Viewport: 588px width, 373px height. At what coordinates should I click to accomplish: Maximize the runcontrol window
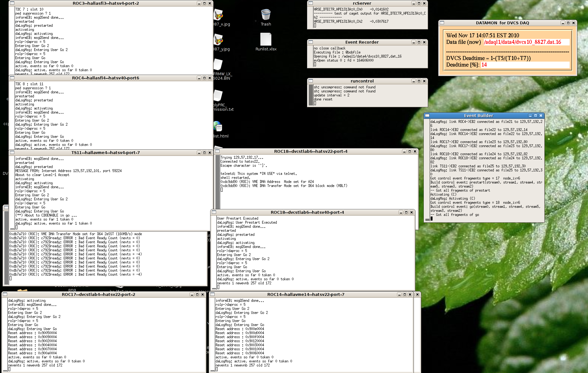pos(419,81)
